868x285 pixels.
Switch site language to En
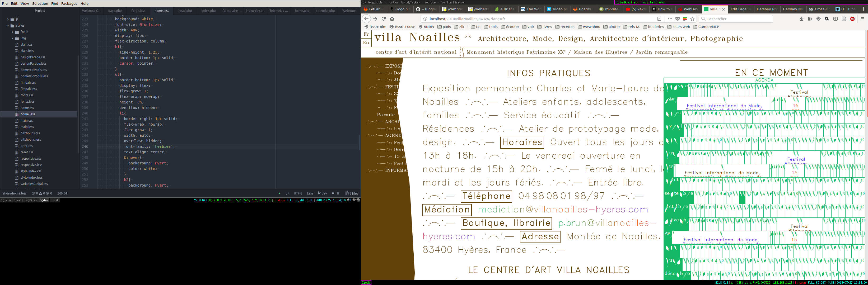coord(366,43)
